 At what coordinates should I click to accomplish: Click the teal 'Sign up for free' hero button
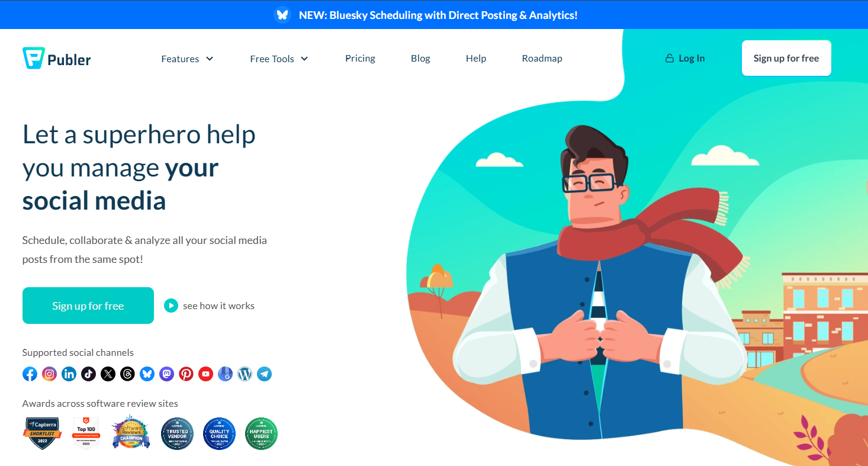[88, 306]
